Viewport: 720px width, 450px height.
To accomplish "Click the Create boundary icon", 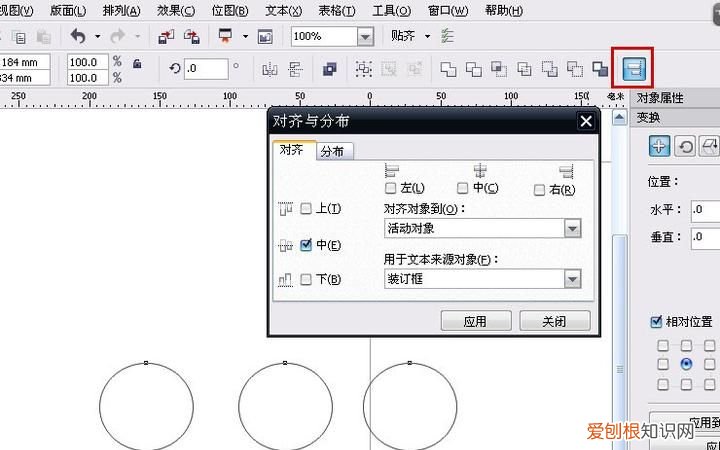I will coord(600,69).
